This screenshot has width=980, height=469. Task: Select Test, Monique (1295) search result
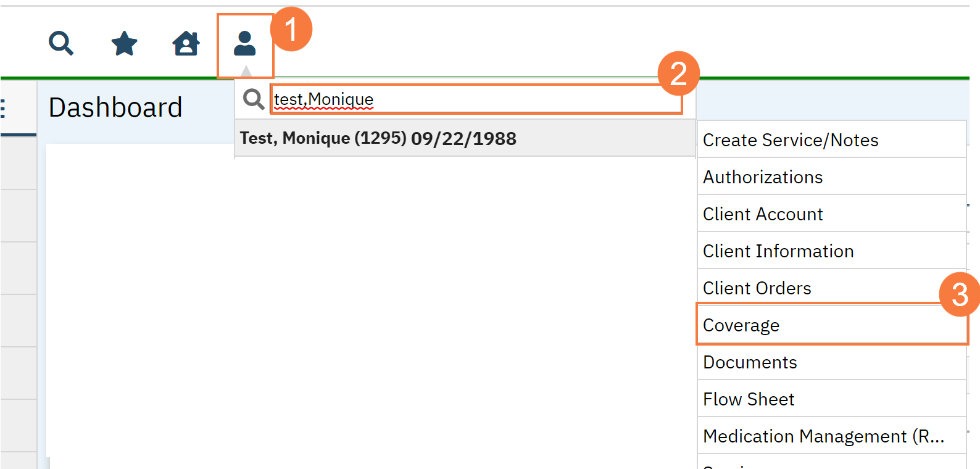click(378, 138)
